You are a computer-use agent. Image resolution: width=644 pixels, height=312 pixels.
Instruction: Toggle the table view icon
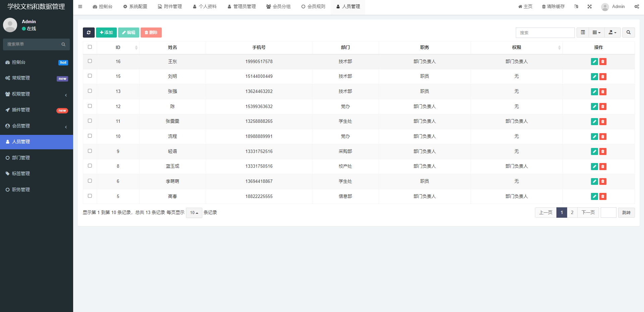(583, 33)
